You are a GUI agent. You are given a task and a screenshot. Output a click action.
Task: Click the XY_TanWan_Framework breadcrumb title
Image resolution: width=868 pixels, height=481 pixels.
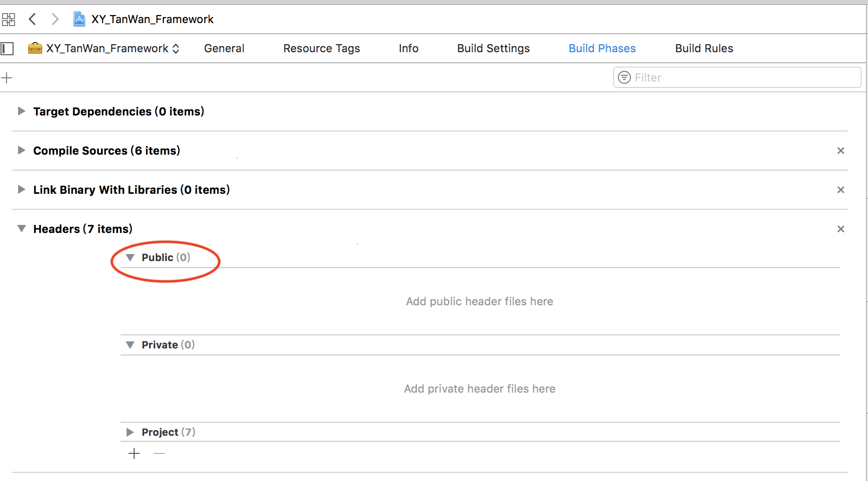tap(152, 20)
